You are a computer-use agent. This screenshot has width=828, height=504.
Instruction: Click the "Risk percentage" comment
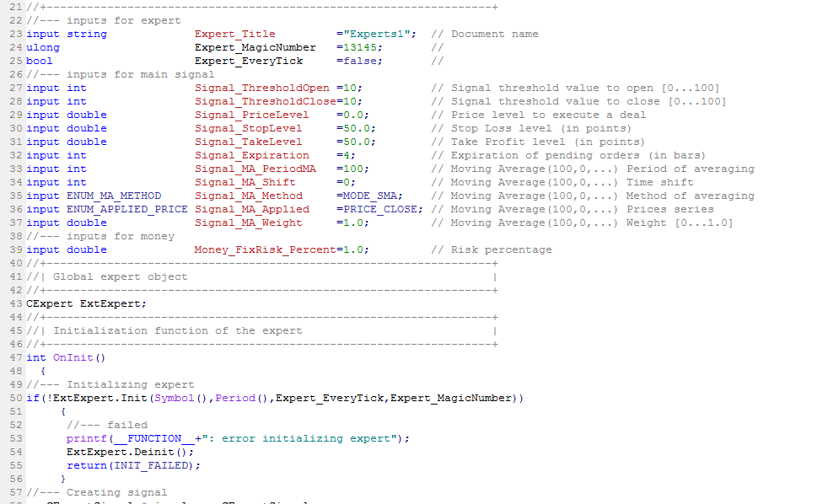point(501,249)
